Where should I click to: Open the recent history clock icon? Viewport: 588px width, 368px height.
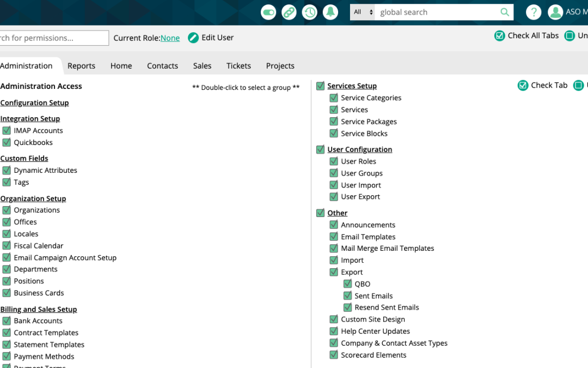tap(310, 13)
